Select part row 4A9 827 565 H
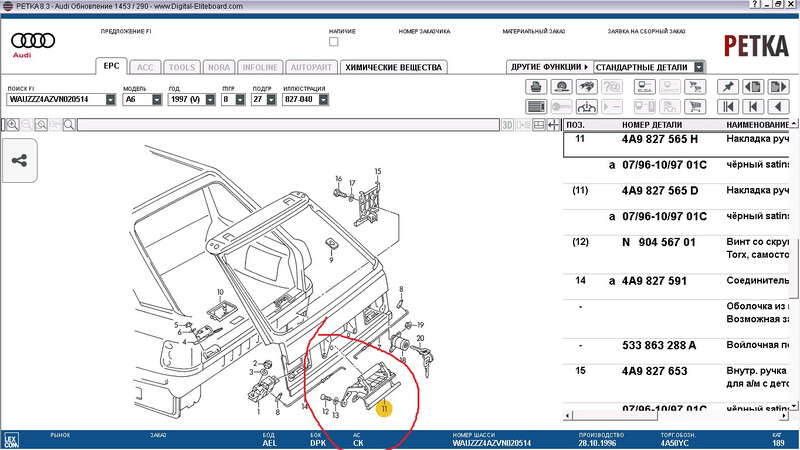800x450 pixels. pyautogui.click(x=677, y=144)
